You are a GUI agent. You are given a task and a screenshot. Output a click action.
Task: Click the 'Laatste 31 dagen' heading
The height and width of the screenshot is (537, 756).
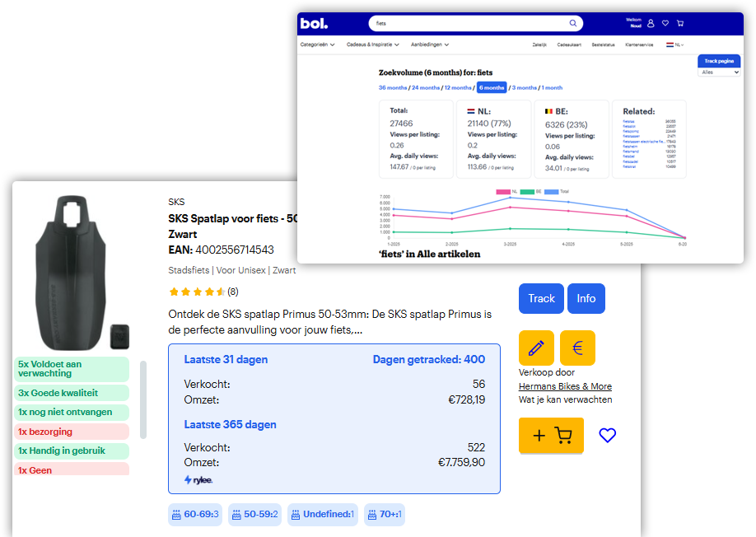coord(226,360)
